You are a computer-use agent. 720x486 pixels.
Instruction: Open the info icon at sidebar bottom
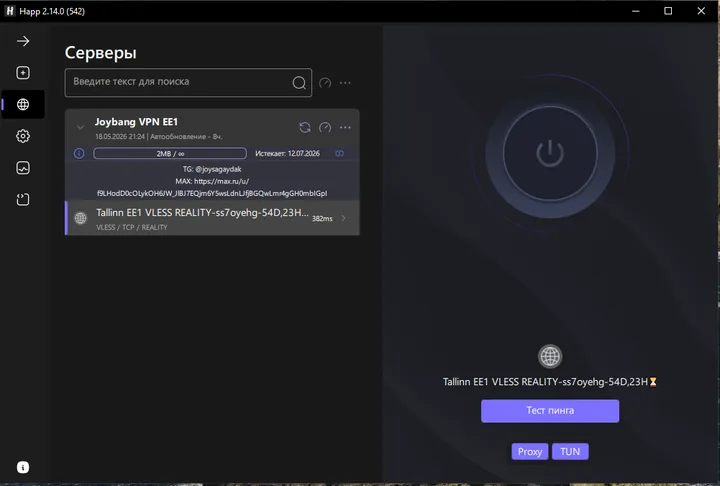(23, 467)
